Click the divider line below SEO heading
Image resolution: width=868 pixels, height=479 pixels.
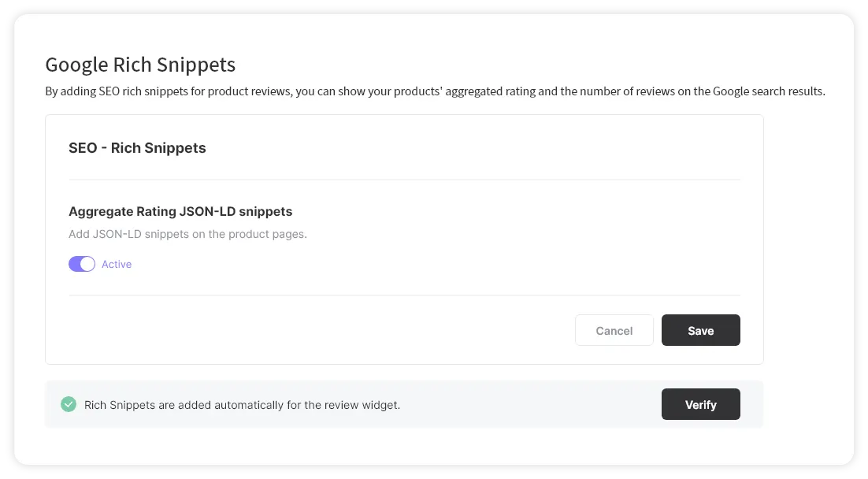(404, 180)
